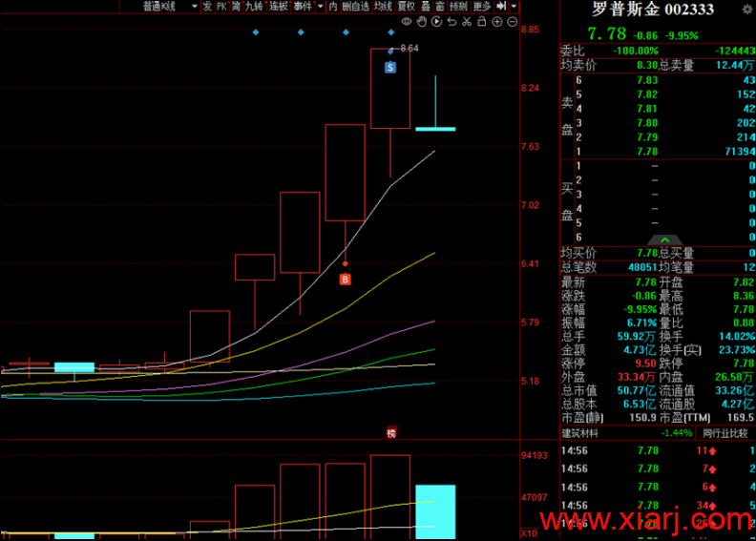Image resolution: width=756 pixels, height=541 pixels.
Task: Open the 复权 adjustment option
Action: [x=406, y=7]
